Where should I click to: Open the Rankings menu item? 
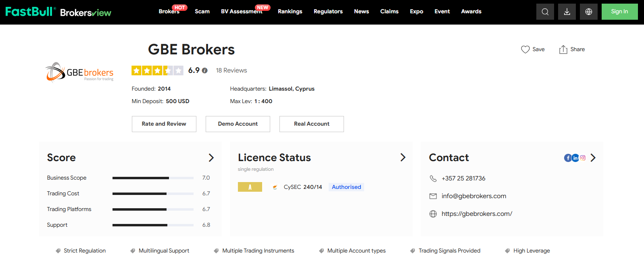(x=290, y=12)
